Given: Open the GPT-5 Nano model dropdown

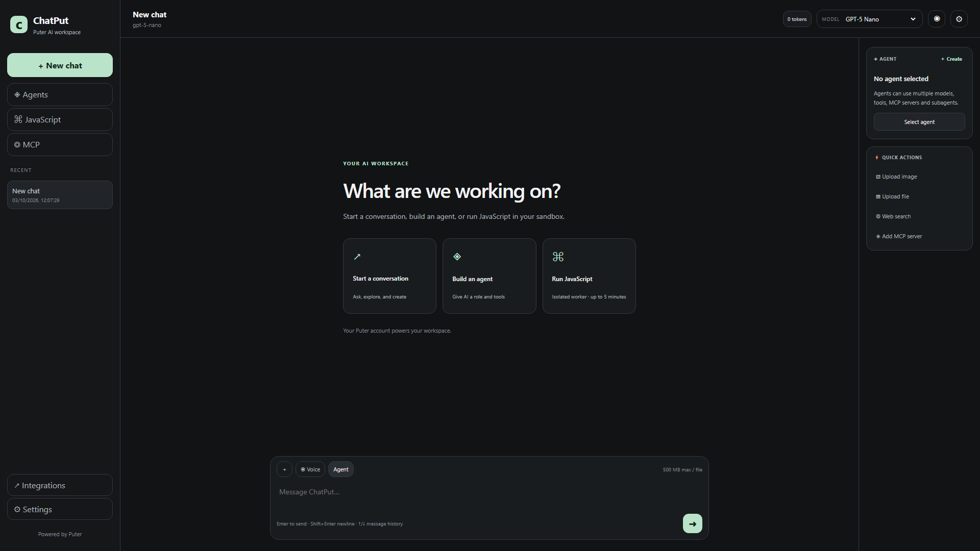Looking at the screenshot, I should click(x=870, y=19).
